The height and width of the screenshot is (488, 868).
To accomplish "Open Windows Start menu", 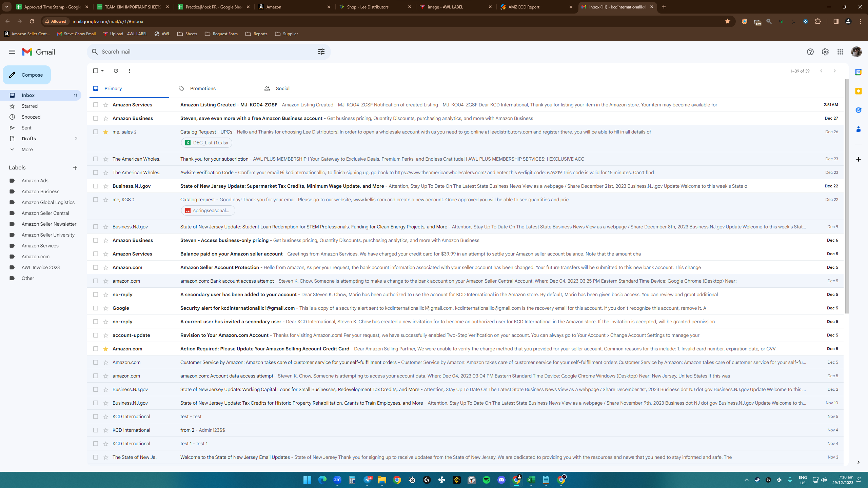I will pos(308,480).
